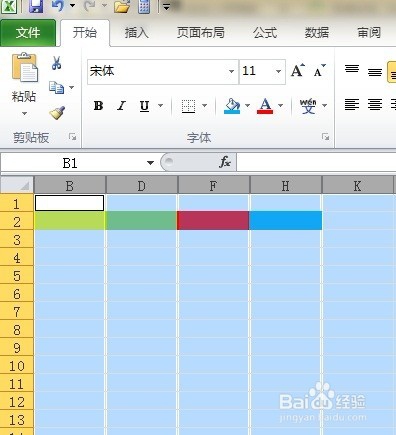Image resolution: width=396 pixels, height=435 pixels.
Task: Click the teal green cell D2
Action: pos(142,221)
